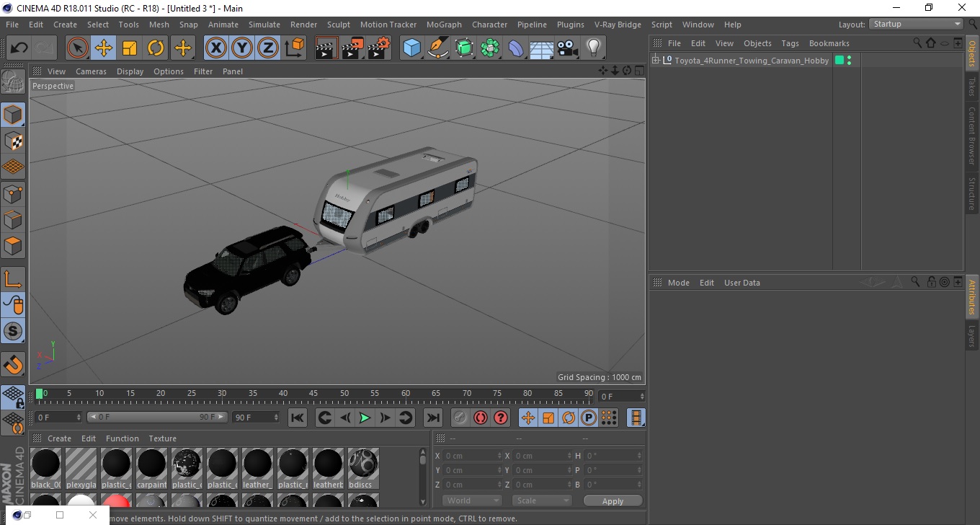The image size is (980, 525).
Task: Select the carpaint material thumbnail
Action: point(151,469)
